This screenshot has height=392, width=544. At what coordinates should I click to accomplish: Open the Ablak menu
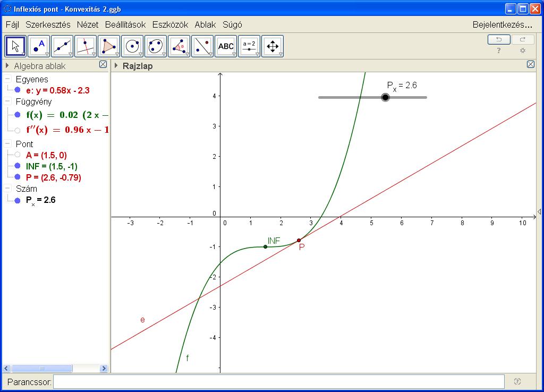tap(205, 24)
